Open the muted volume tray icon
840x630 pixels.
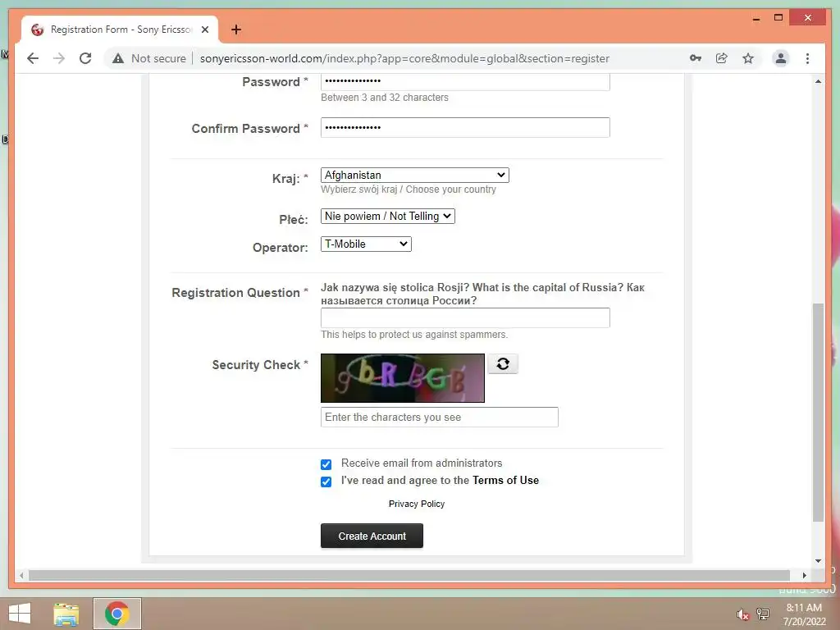tap(742, 614)
